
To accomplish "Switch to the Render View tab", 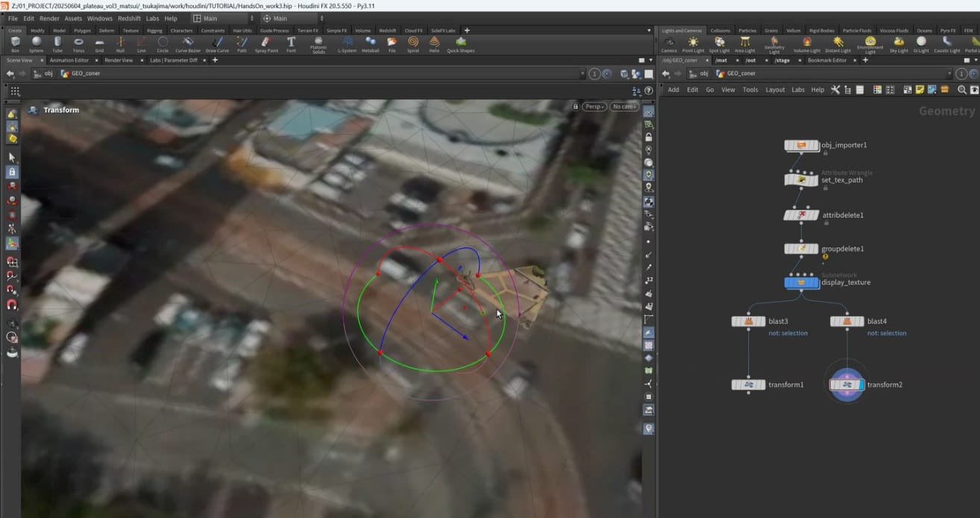I will 119,60.
